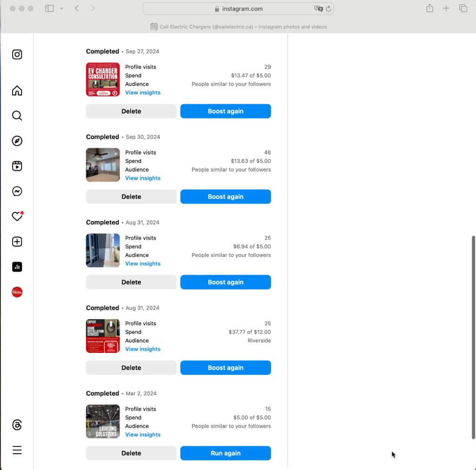476x470 pixels.
Task: Open the hamburger More menu
Action: (x=17, y=450)
